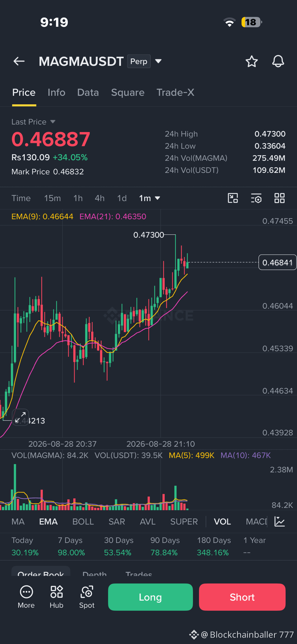Tap the MA(10): 467K volume label

(x=246, y=455)
